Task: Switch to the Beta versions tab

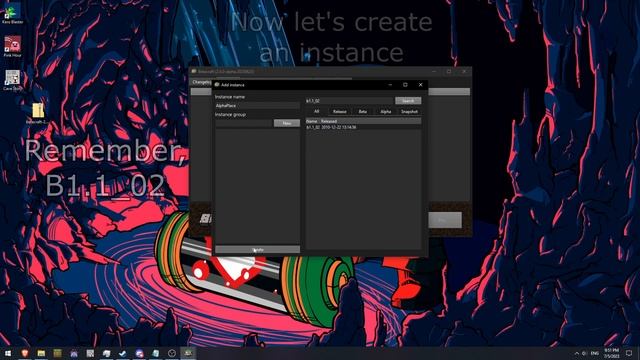Action: (x=362, y=111)
